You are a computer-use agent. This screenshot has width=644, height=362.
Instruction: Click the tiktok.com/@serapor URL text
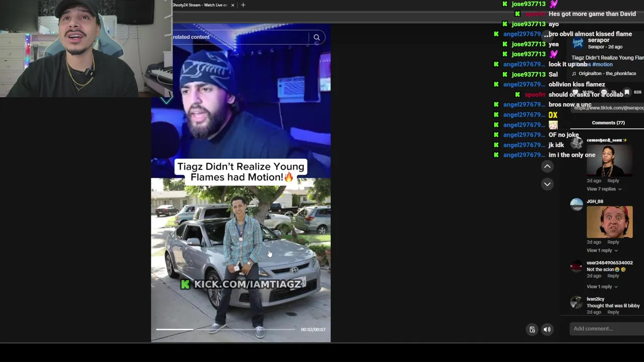coord(609,108)
